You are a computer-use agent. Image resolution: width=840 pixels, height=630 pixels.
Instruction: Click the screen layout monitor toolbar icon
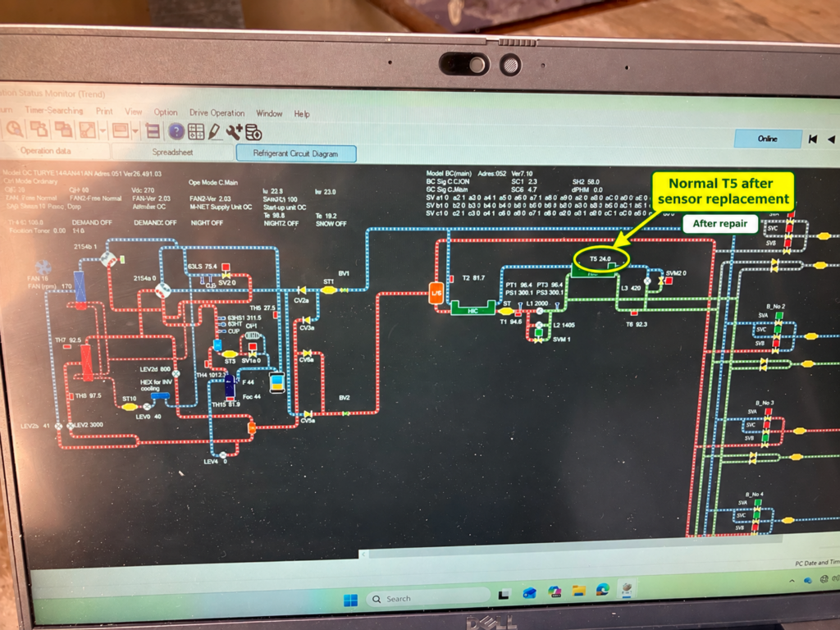coord(121,130)
